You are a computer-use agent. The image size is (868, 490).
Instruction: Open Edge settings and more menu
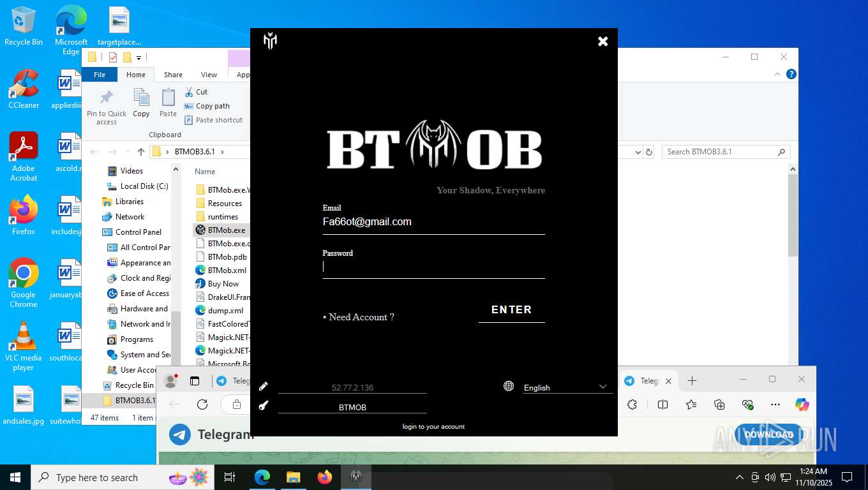click(775, 405)
